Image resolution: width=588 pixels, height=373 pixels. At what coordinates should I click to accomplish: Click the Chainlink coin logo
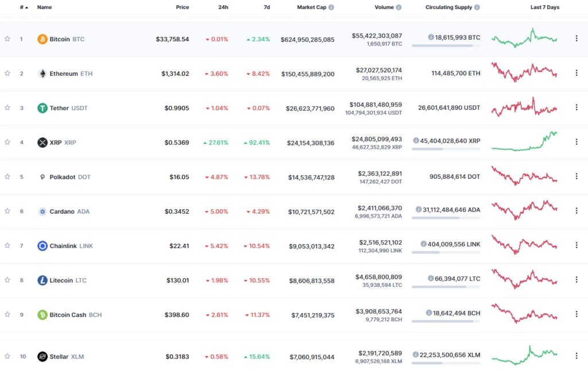point(42,246)
